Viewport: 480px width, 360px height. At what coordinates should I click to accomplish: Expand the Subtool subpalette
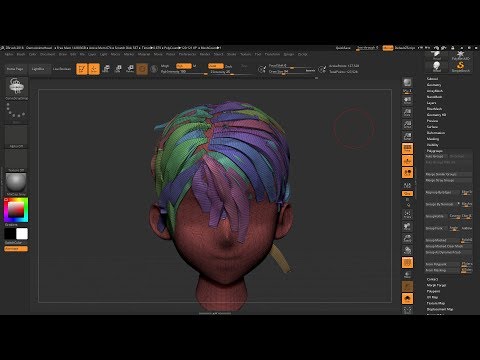[432, 79]
